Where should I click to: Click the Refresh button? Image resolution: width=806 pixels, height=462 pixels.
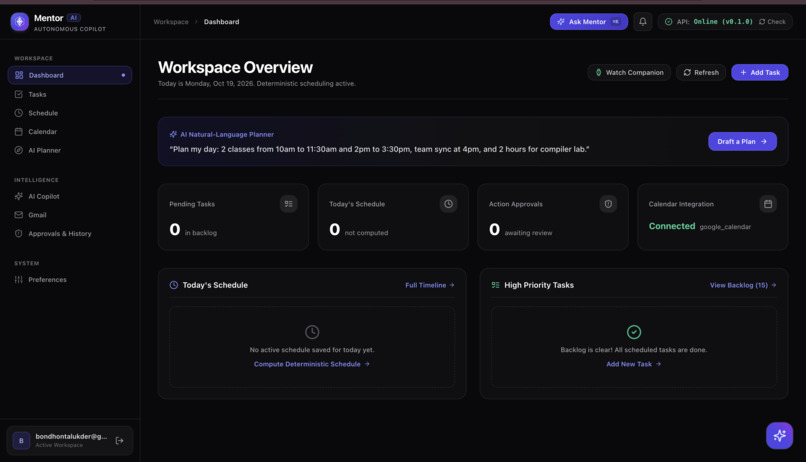tap(701, 72)
